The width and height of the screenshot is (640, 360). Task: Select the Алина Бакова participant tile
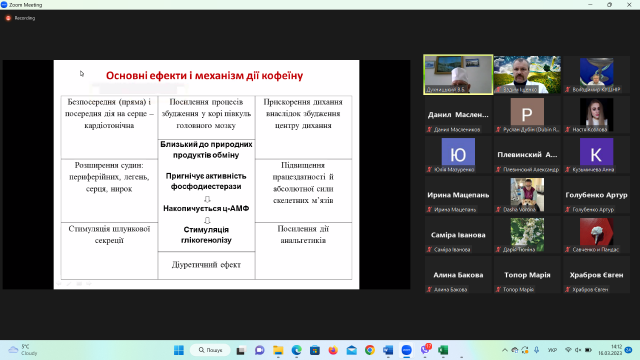point(458,275)
